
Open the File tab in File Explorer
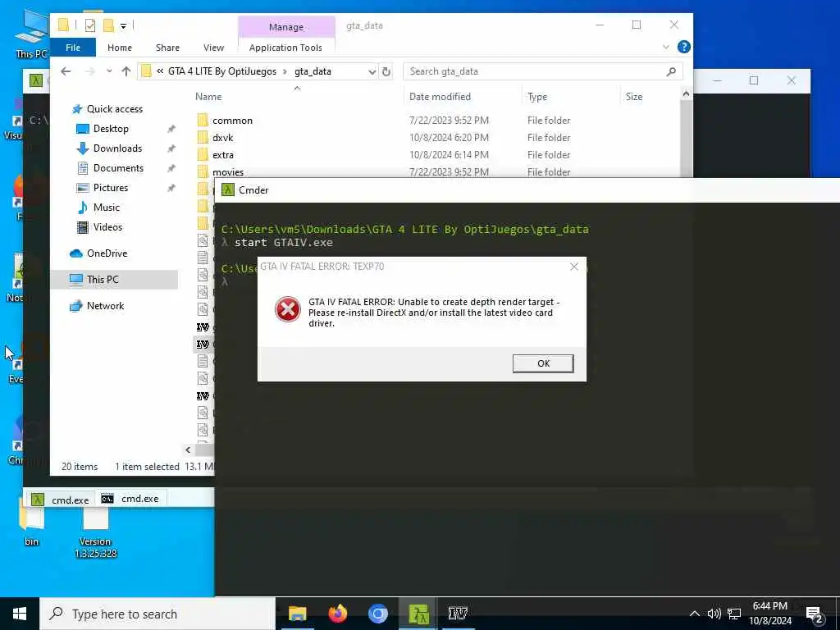(73, 47)
